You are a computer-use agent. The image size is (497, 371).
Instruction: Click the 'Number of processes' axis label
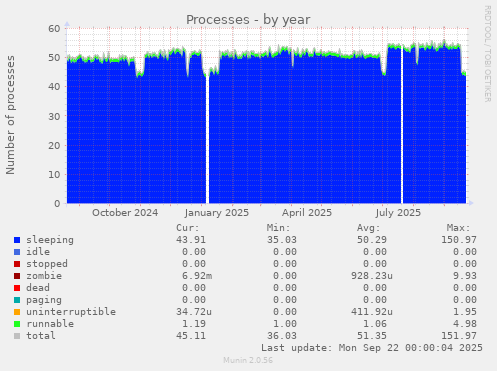click(x=10, y=115)
